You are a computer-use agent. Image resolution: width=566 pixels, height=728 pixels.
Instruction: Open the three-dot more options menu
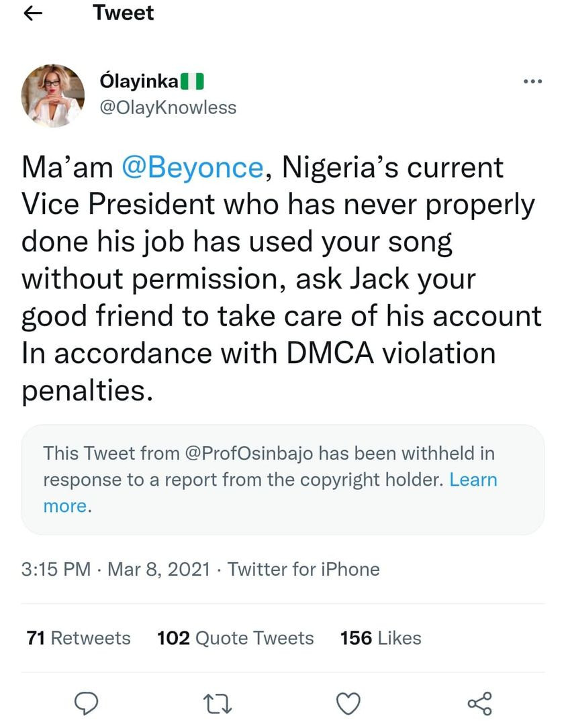click(x=531, y=82)
